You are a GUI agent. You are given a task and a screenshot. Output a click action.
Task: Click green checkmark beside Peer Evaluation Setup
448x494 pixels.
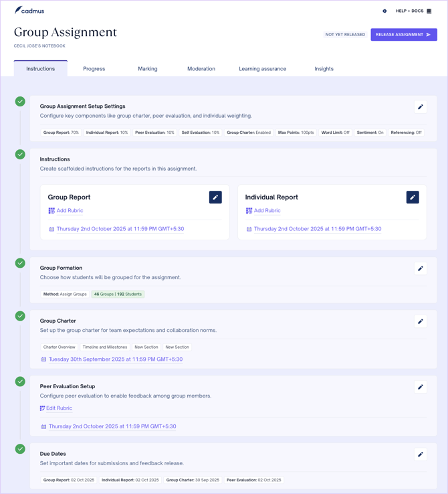click(x=21, y=382)
